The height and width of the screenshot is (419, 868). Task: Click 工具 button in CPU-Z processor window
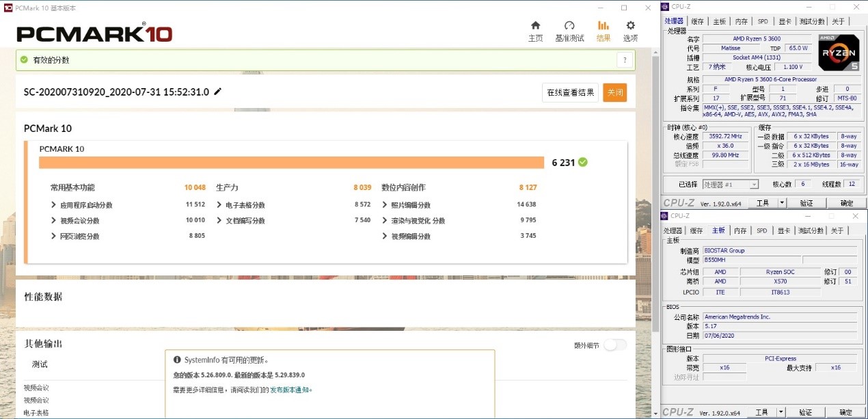[x=762, y=203]
